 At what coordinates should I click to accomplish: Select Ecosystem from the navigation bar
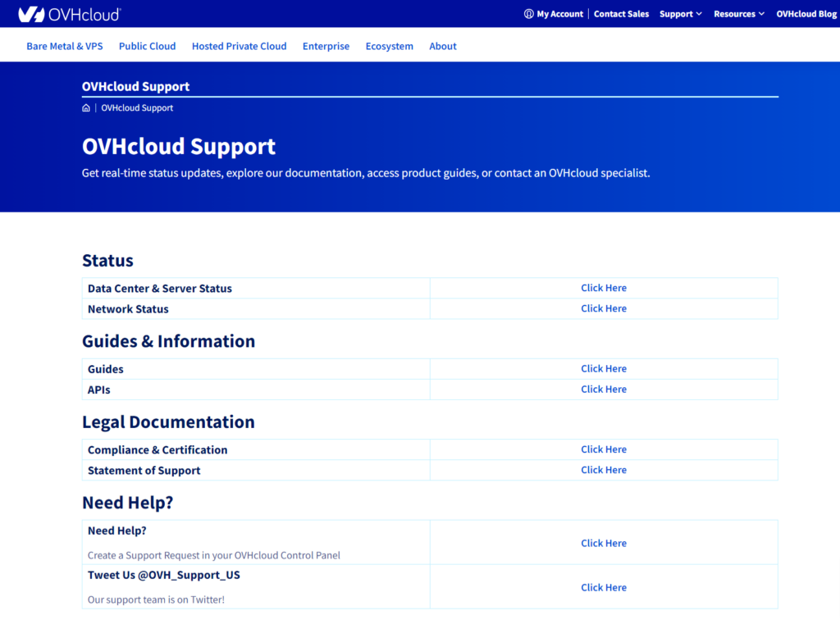tap(389, 46)
